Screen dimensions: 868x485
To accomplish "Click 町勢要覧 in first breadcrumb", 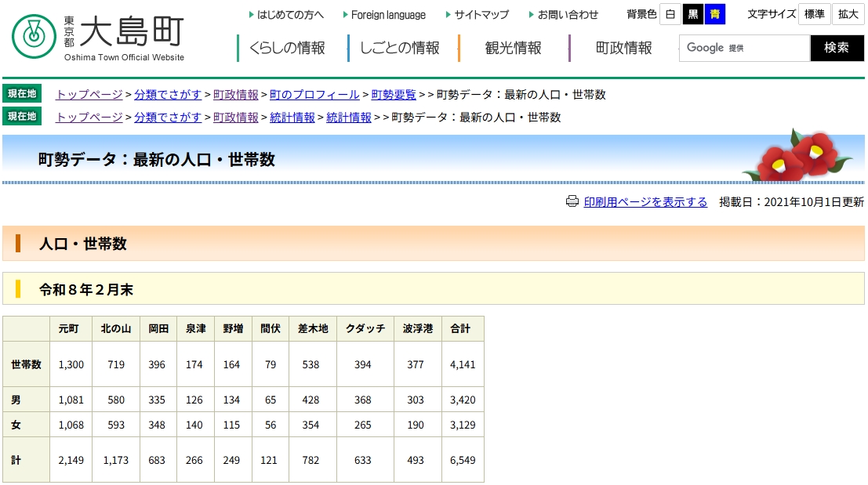I will [x=394, y=95].
